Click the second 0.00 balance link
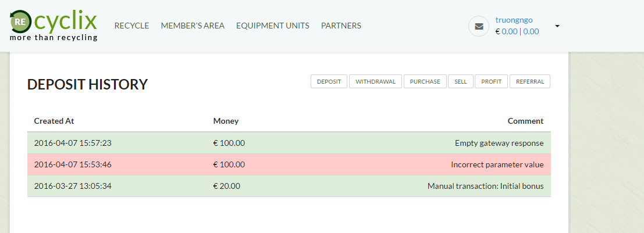The width and height of the screenshot is (644, 233). [531, 32]
